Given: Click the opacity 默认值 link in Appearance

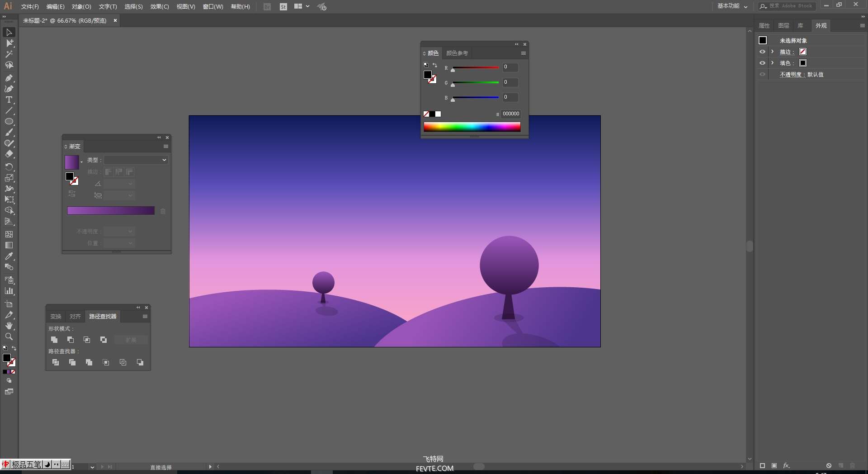Looking at the screenshot, I should pos(815,75).
